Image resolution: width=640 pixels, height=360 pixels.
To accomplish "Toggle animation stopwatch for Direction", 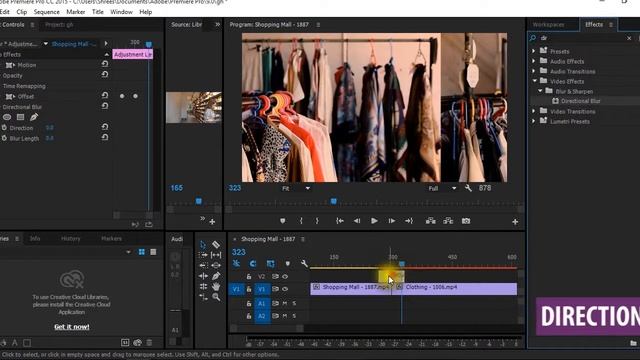I will (4, 128).
